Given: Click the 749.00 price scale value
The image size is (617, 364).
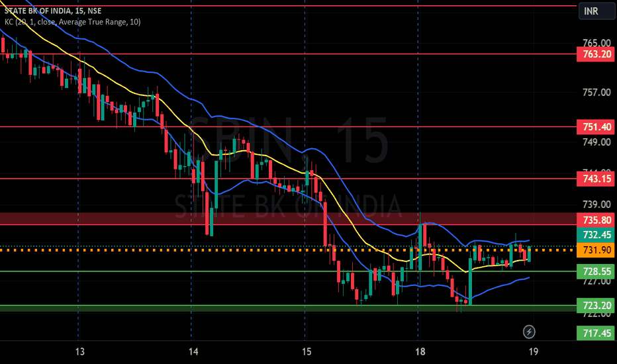Looking at the screenshot, I should [596, 142].
